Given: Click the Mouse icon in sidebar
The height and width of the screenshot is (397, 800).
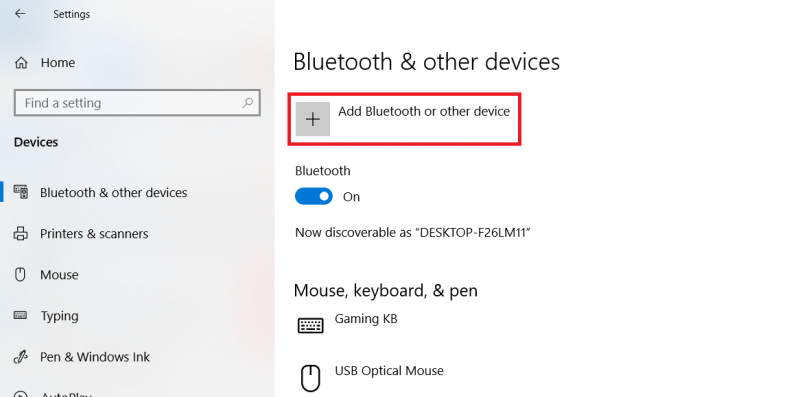Looking at the screenshot, I should (x=20, y=275).
